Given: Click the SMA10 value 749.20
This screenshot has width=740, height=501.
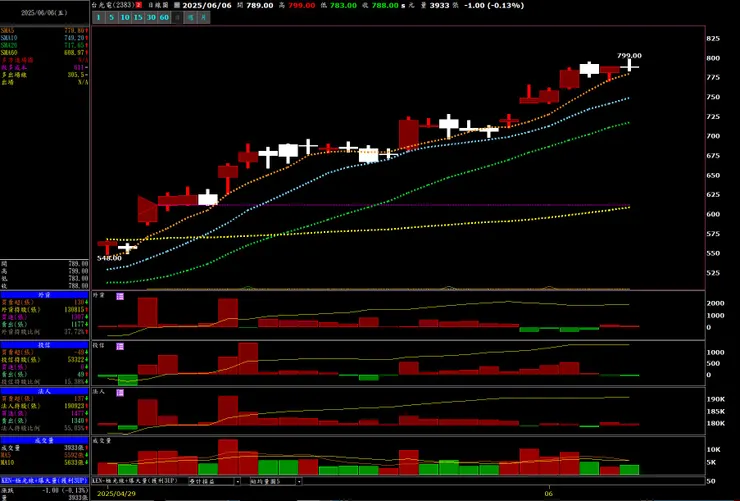Looking at the screenshot, I should click(76, 38).
